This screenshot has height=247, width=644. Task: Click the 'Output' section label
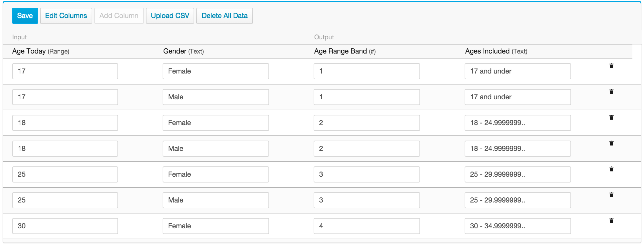[324, 37]
